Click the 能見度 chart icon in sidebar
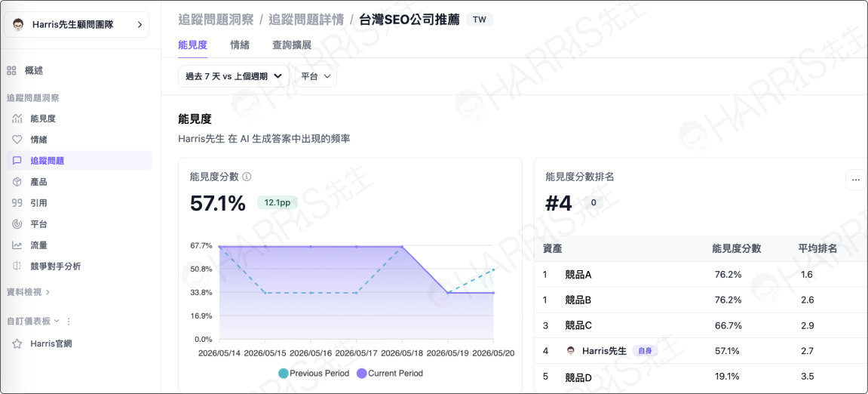Viewport: 868px width, 394px height. 17,119
